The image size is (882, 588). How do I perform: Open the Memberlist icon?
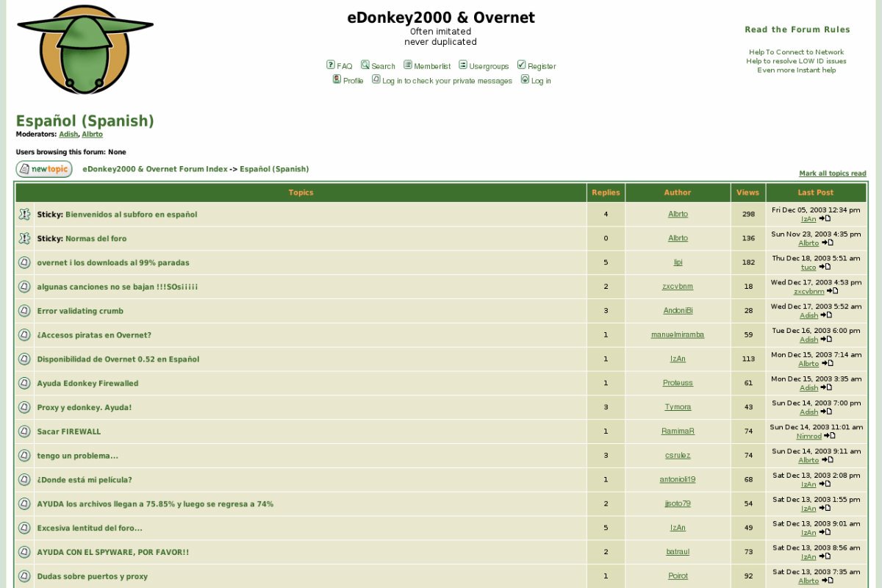[408, 65]
